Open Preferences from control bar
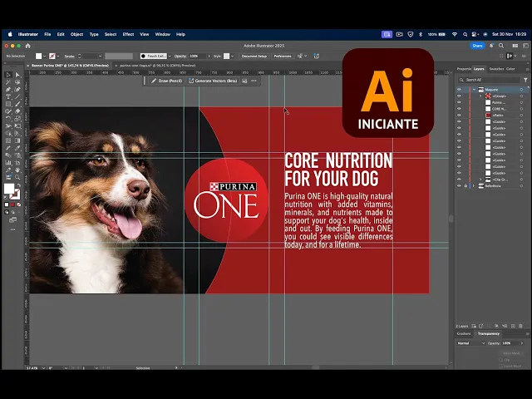This screenshot has width=532, height=399. click(x=283, y=57)
